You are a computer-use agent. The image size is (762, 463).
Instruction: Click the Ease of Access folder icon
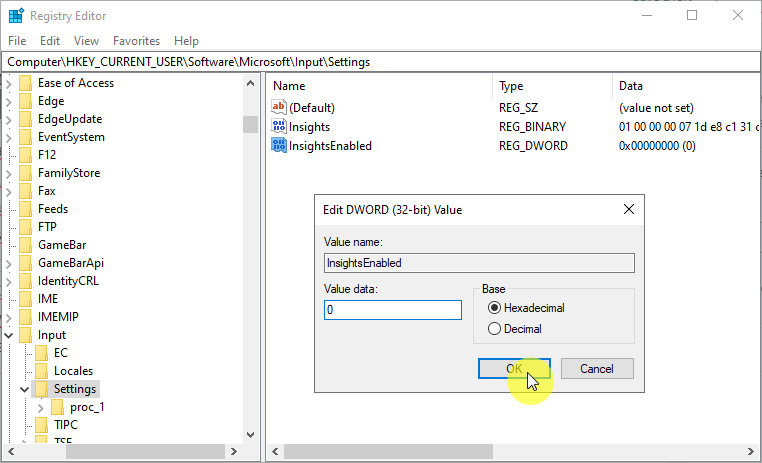(x=25, y=83)
